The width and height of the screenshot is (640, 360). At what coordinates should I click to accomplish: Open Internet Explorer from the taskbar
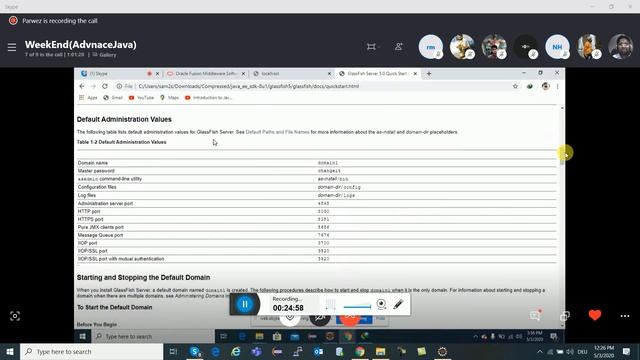(x=236, y=351)
